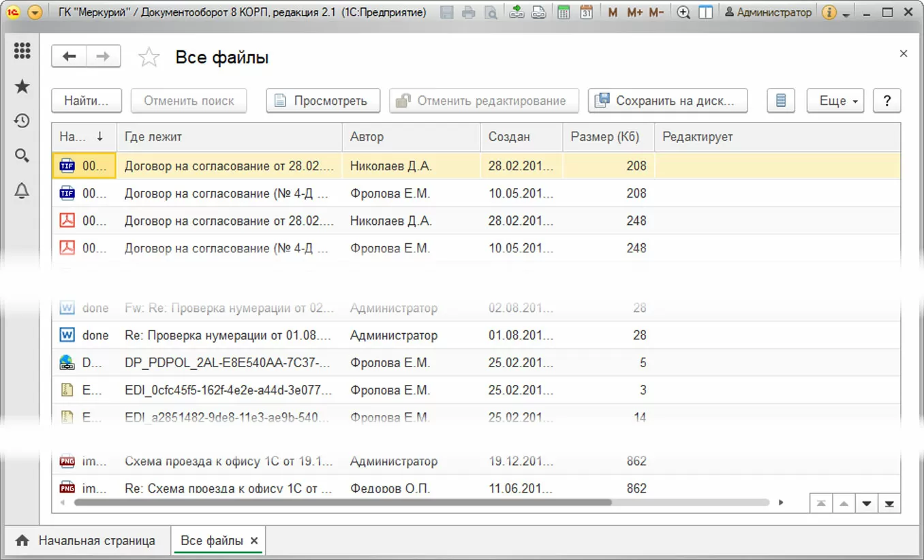Click the zoom magnifier icon in title bar
This screenshot has height=560, width=924.
683,12
